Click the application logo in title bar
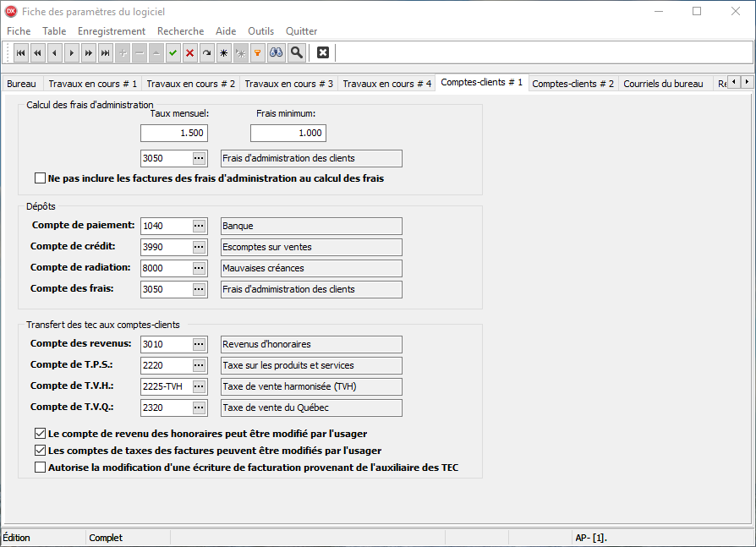 point(11,11)
